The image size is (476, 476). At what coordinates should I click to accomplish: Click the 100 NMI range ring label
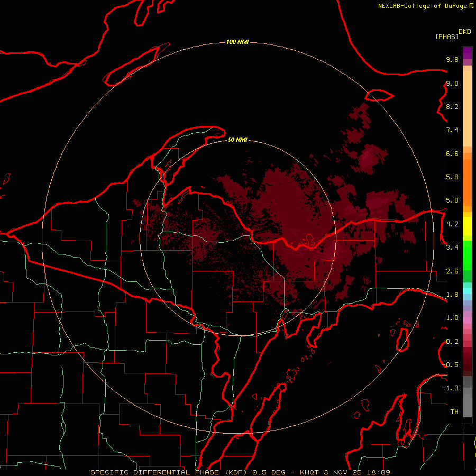pos(237,42)
